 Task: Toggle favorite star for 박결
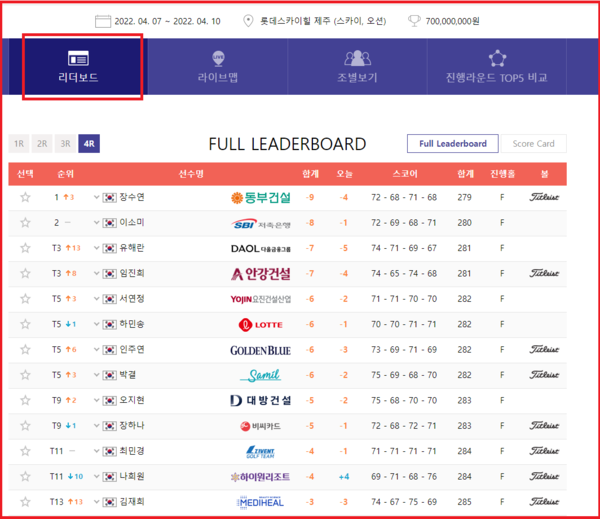(x=25, y=375)
